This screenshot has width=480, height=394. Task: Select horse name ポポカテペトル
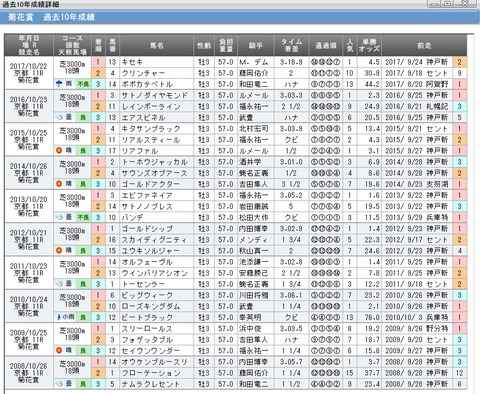147,84
